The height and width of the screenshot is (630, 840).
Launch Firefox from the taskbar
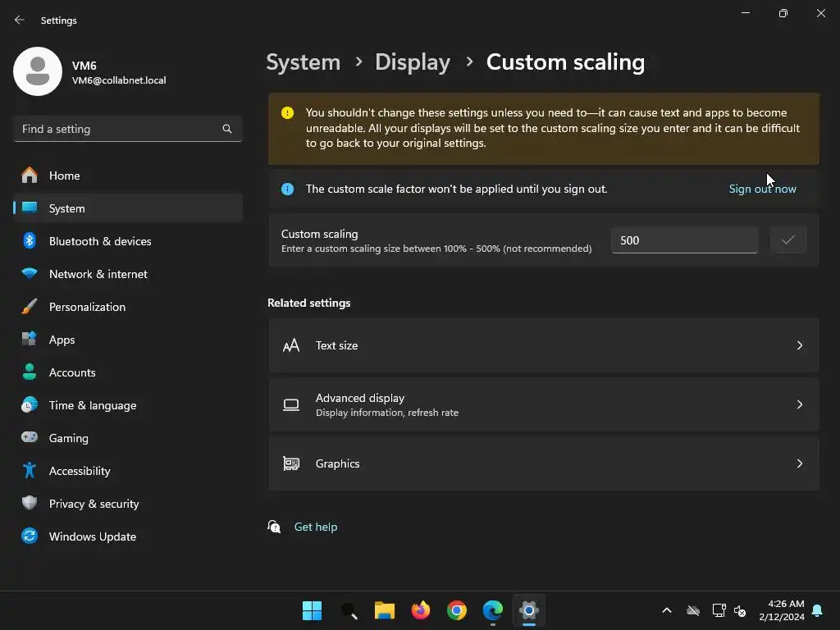tap(421, 610)
